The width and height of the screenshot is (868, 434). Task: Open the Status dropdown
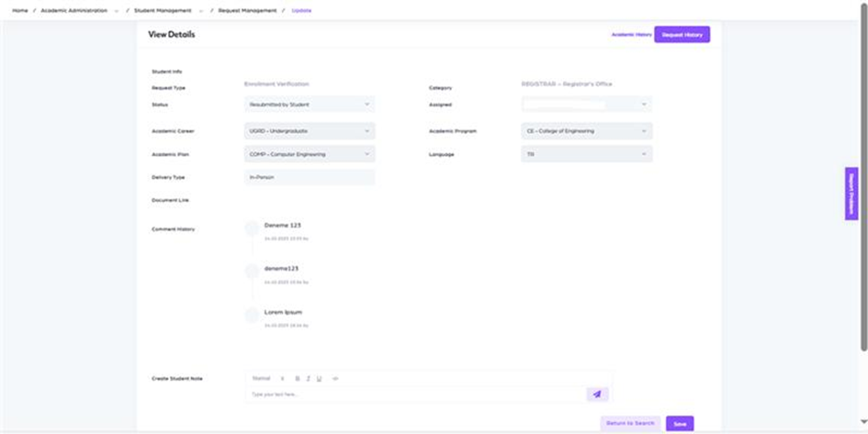point(310,105)
